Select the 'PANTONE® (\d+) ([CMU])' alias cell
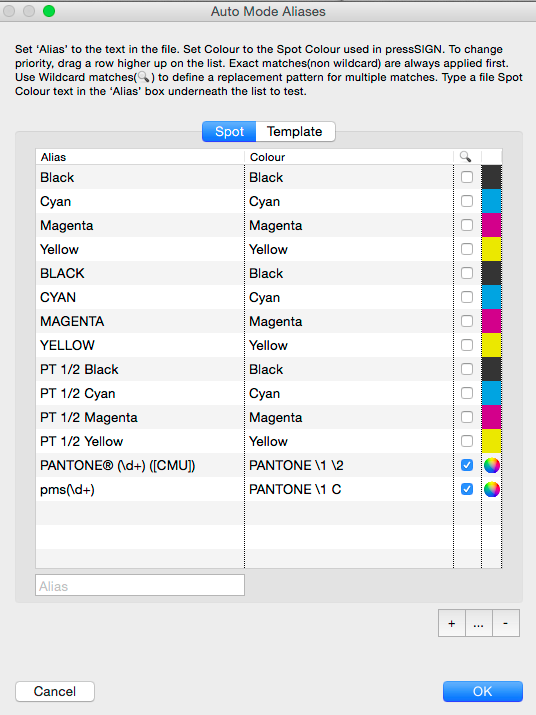This screenshot has width=536, height=715. tap(140, 465)
